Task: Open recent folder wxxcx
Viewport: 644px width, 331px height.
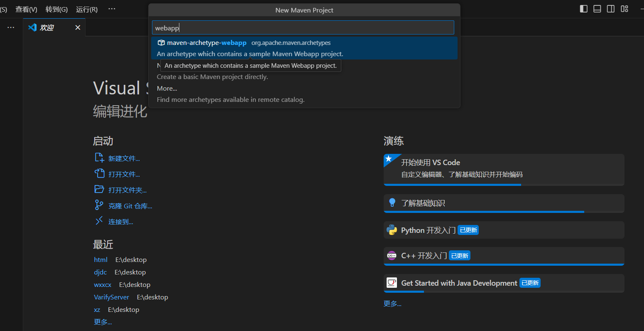Action: 103,284
